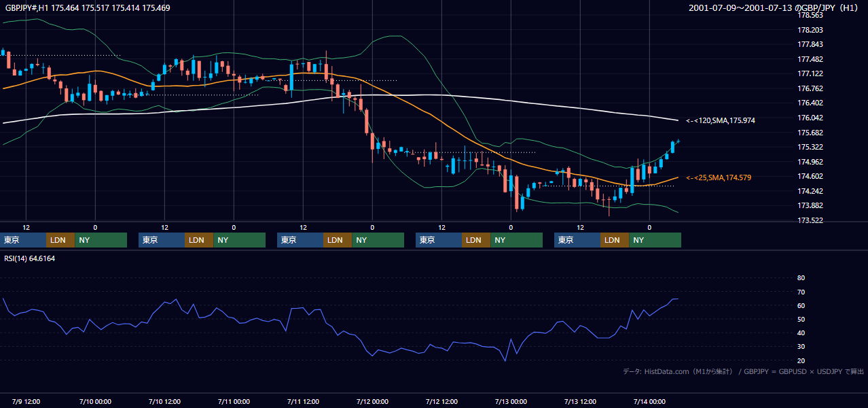Click price axis label 173.882

point(810,205)
